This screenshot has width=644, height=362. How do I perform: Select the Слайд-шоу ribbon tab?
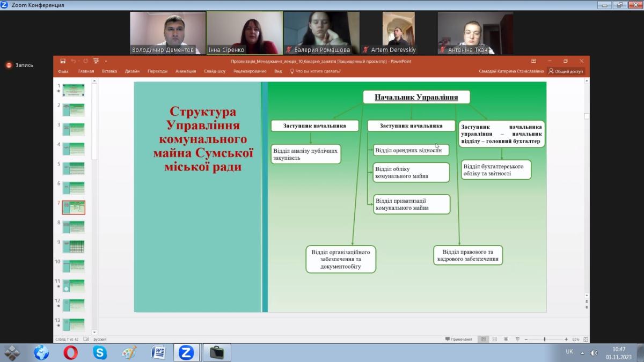coord(215,71)
